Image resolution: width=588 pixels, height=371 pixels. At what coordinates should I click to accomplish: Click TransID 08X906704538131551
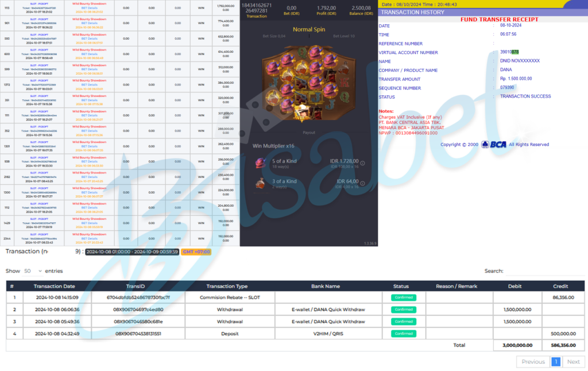[x=138, y=334]
